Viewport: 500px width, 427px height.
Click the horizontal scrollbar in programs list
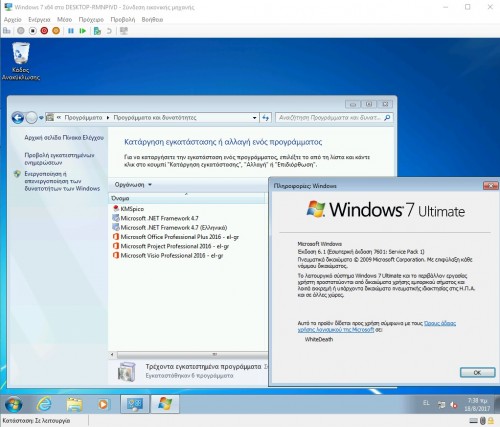point(188,354)
